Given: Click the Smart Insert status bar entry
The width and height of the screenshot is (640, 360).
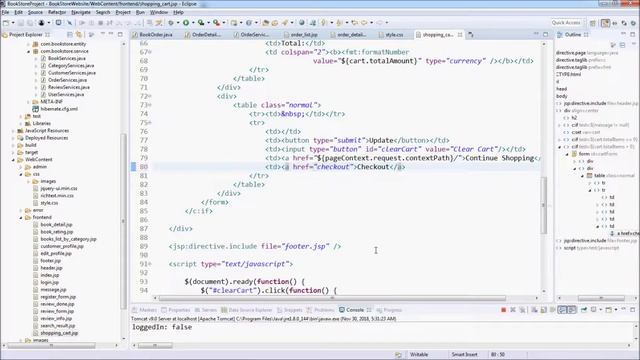Looking at the screenshot, I should tap(464, 354).
